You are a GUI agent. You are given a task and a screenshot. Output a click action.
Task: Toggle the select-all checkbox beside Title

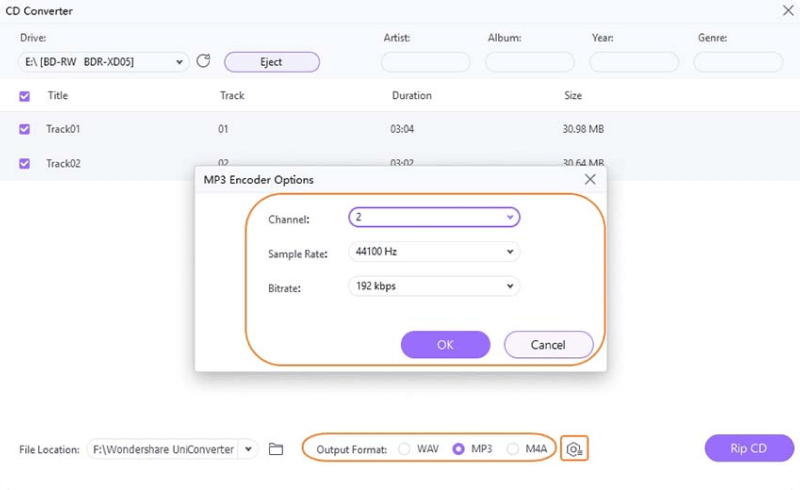pos(25,96)
